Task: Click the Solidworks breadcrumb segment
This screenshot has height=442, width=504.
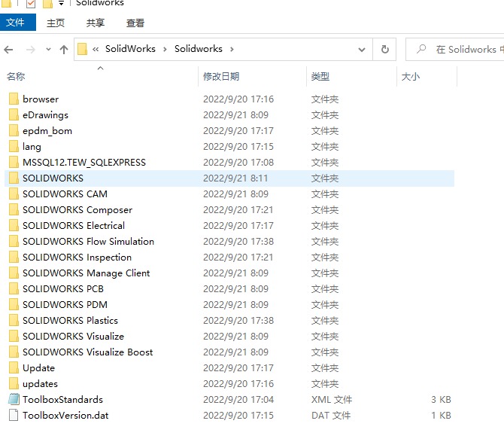Action: (199, 49)
